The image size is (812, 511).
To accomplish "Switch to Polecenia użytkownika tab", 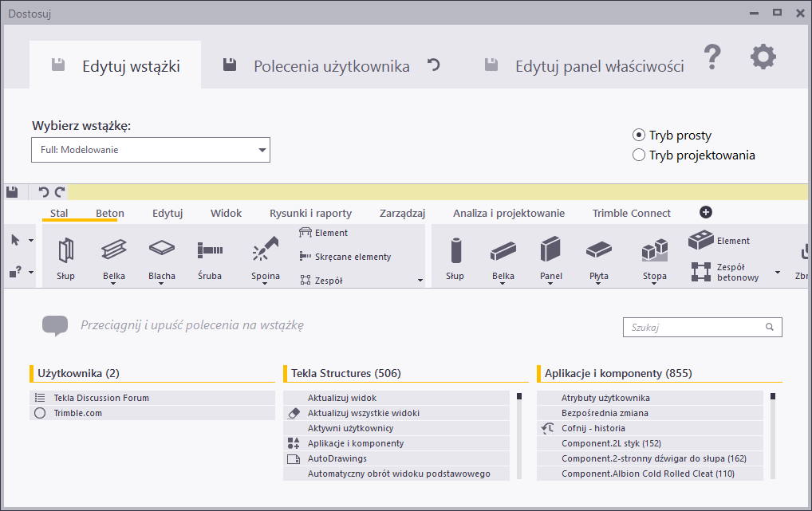I will [x=331, y=67].
